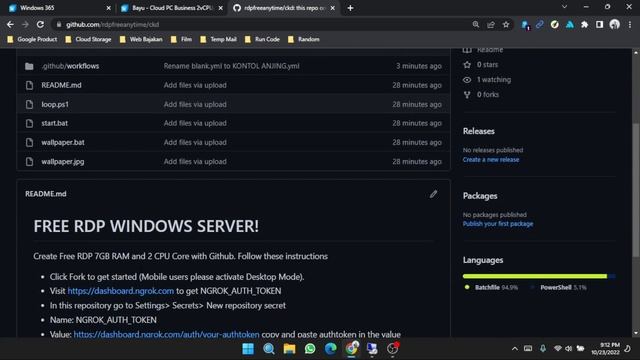The width and height of the screenshot is (640, 360).
Task: Open the wallpaper.bat file
Action: coord(63,142)
